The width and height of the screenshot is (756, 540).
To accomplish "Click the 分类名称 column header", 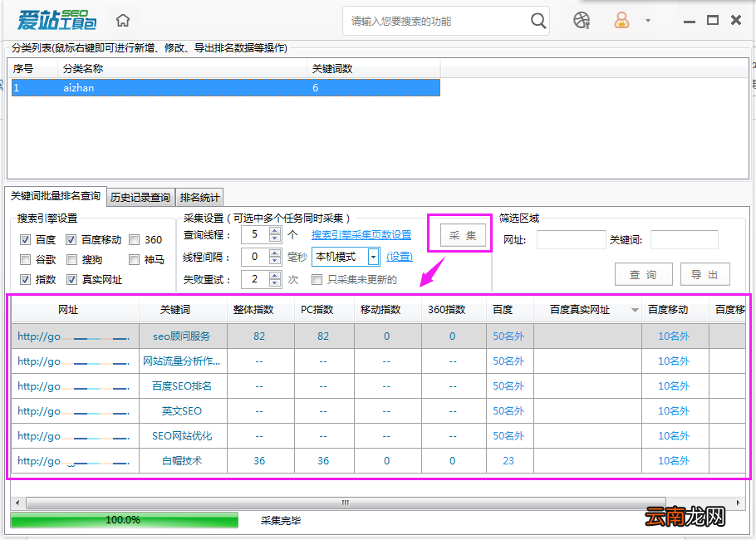I will [182, 69].
